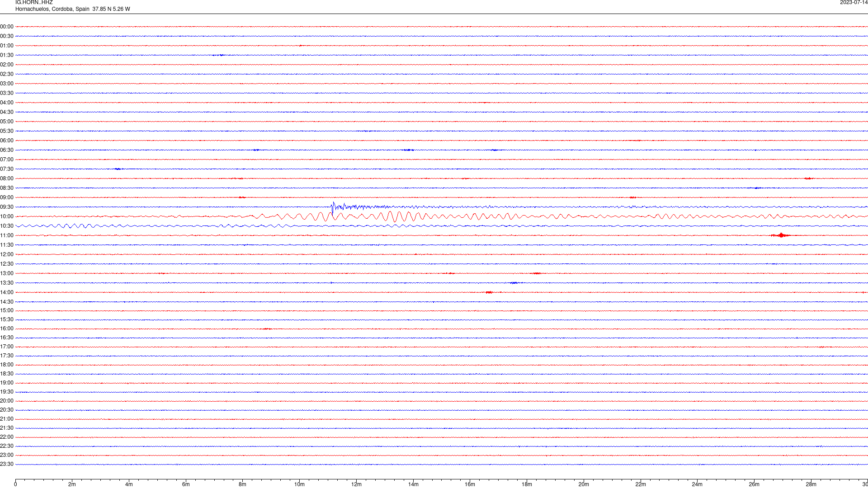
Task: Click the 06:30 time label
Action: click(7, 150)
